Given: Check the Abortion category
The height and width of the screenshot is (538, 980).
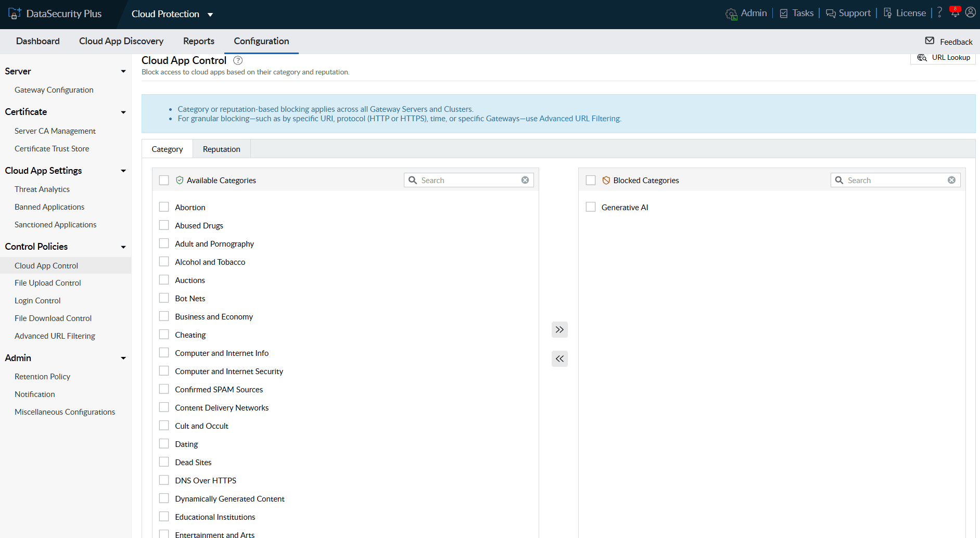Looking at the screenshot, I should (x=164, y=207).
